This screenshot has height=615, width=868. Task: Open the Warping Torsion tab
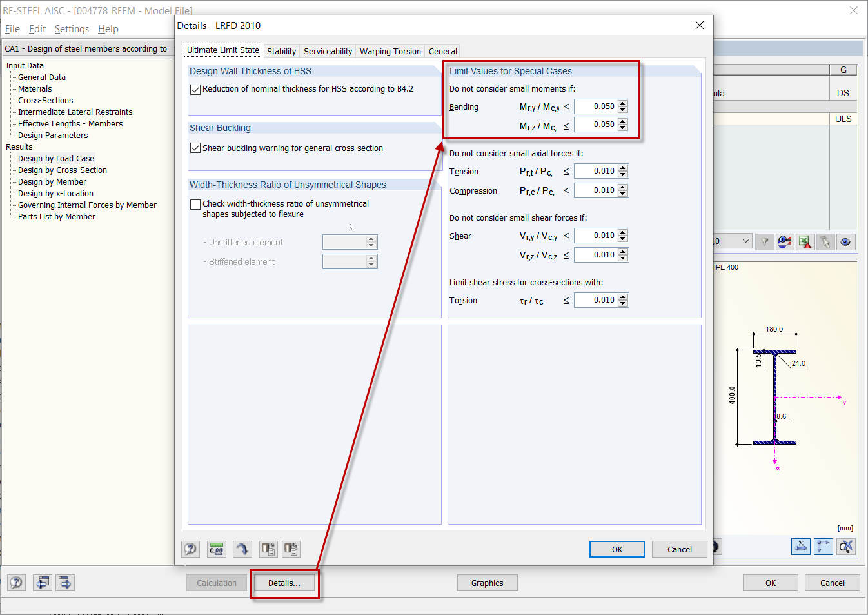pyautogui.click(x=390, y=51)
